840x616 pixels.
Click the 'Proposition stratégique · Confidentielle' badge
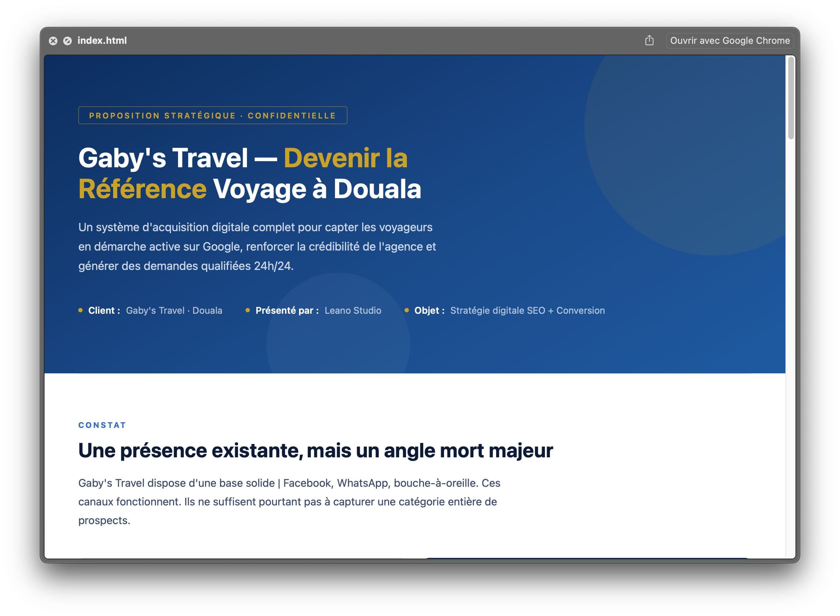[x=213, y=115]
